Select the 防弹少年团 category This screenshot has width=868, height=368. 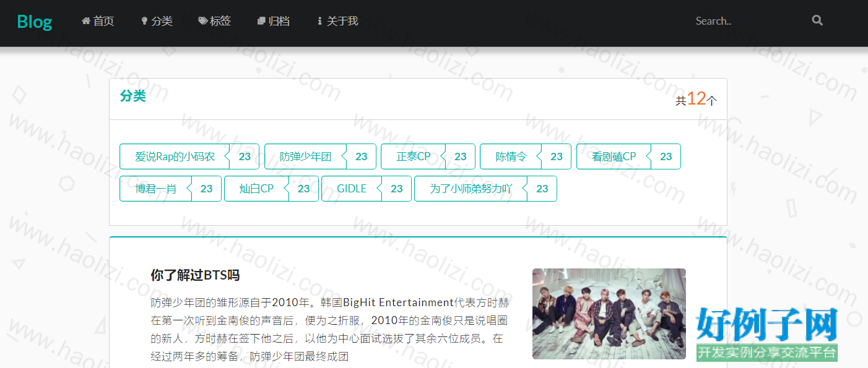305,156
